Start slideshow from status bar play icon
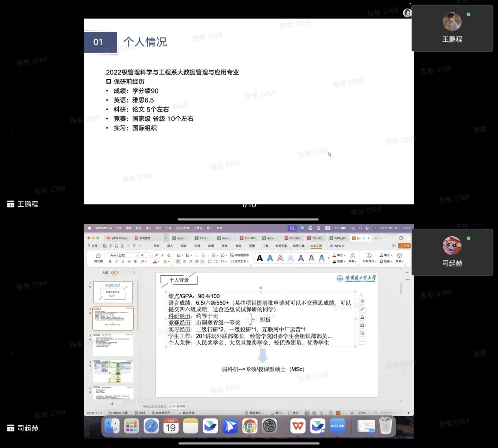The image size is (498, 448). [338, 413]
